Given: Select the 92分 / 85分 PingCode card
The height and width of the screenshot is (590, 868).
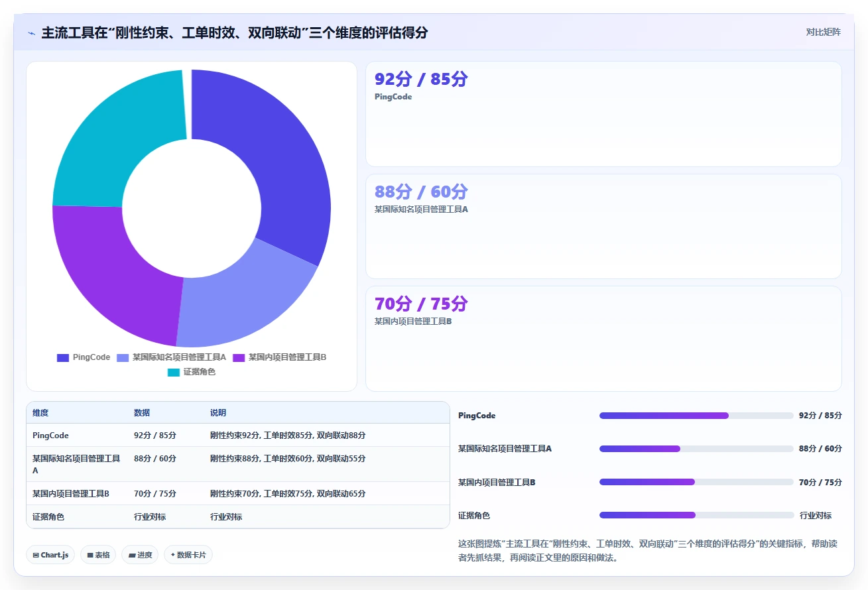Looking at the screenshot, I should (x=603, y=114).
